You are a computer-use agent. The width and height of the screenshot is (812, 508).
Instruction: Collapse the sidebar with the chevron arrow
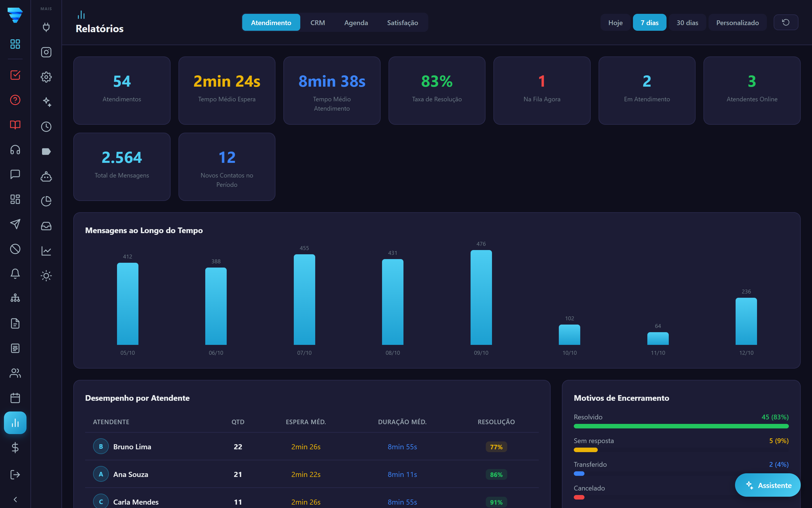tap(15, 500)
